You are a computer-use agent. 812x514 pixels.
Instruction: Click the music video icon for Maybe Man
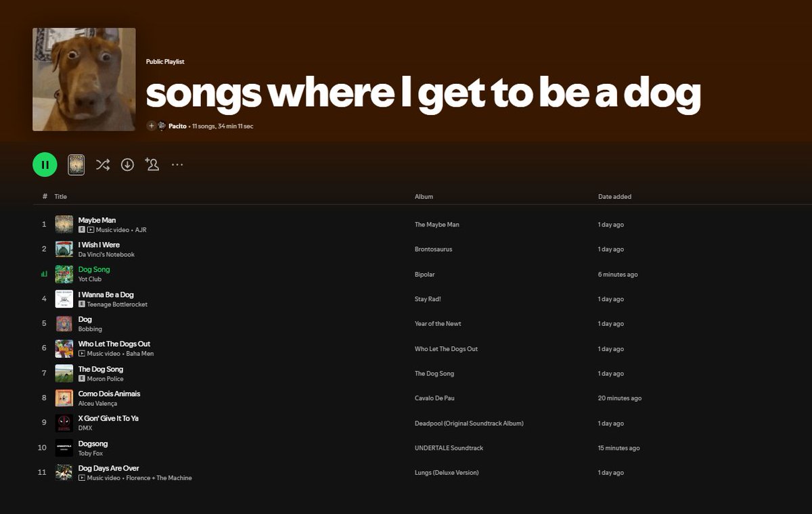point(91,230)
